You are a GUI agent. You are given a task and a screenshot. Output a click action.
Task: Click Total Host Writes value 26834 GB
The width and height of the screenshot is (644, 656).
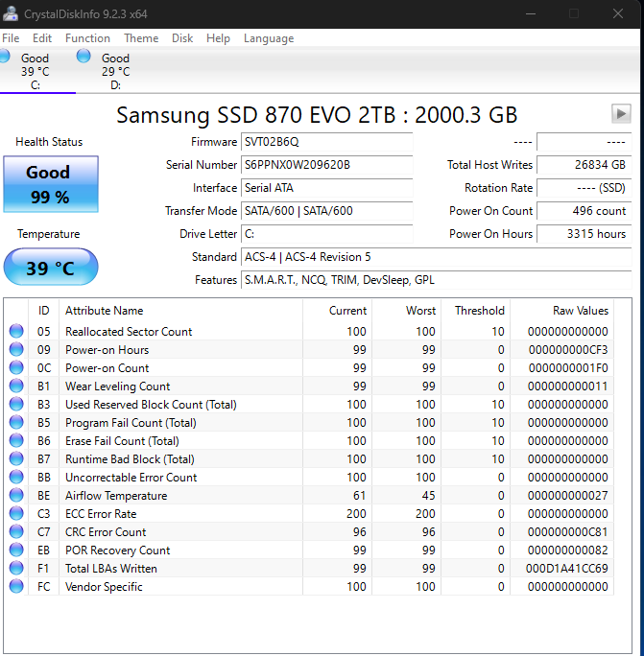coord(584,165)
